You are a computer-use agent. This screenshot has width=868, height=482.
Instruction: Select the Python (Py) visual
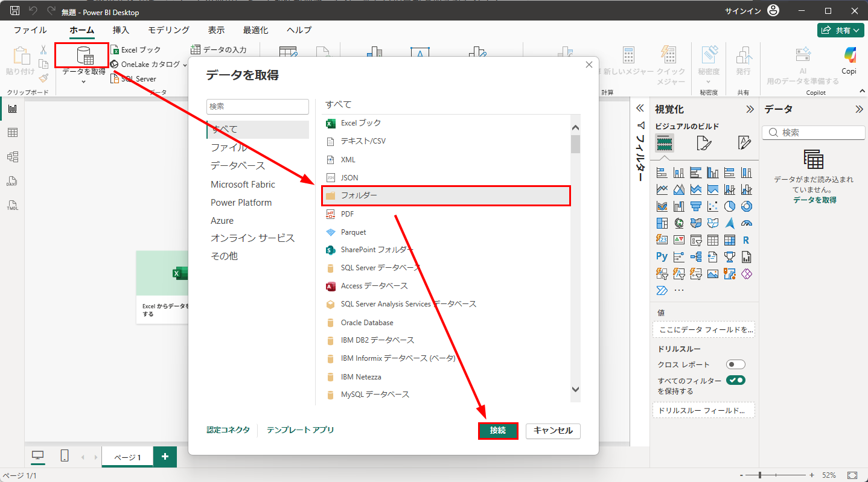(x=662, y=257)
